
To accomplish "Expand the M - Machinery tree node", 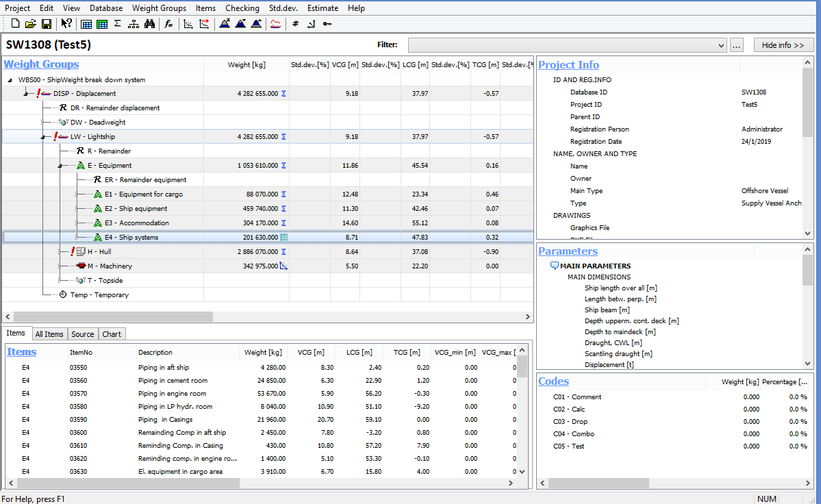I will (x=60, y=266).
